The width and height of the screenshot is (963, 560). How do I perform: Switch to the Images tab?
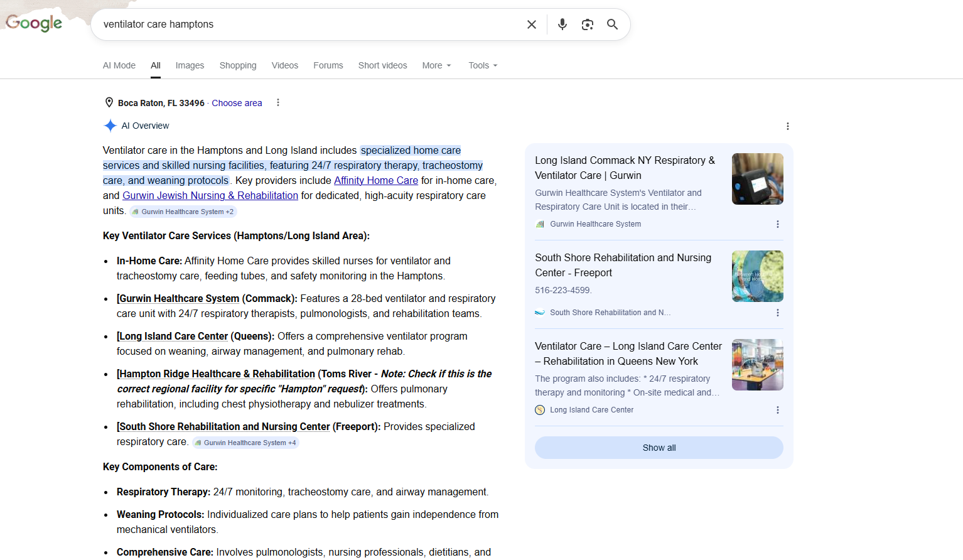tap(190, 65)
